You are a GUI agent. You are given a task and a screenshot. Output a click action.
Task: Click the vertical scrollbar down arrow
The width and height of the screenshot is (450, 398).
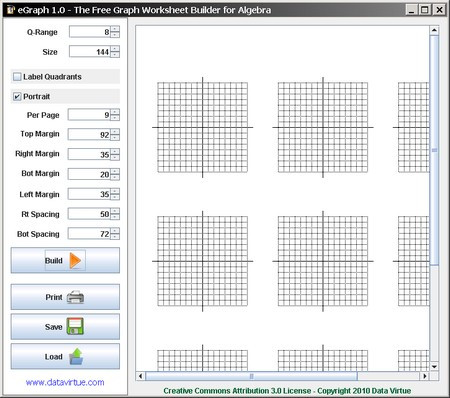coord(434,367)
